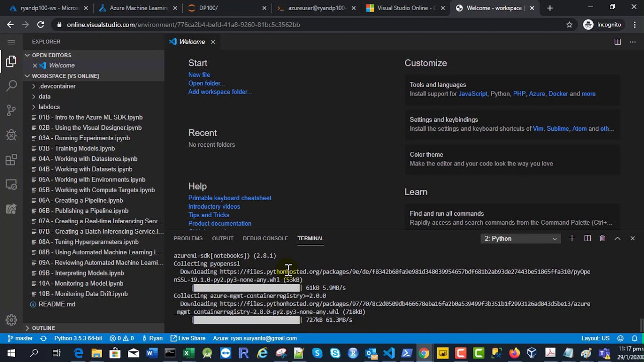Open the Remote Explorer activity bar icon

pos(11,185)
